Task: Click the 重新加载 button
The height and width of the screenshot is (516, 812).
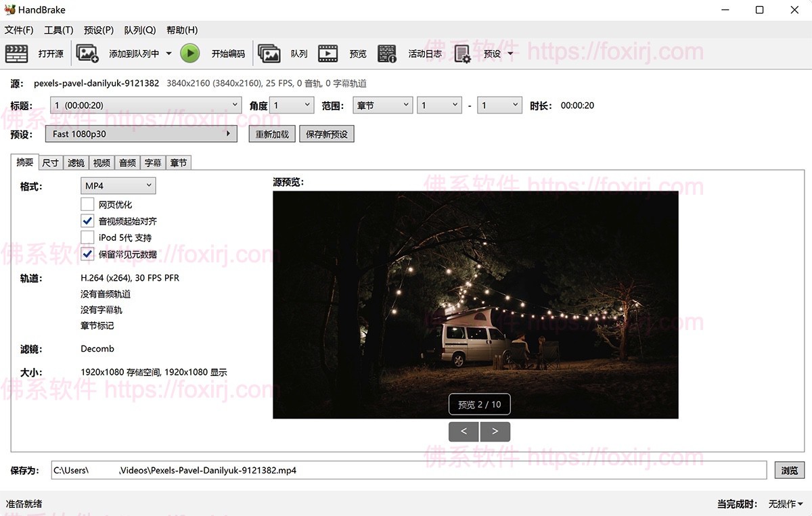Action: click(271, 133)
